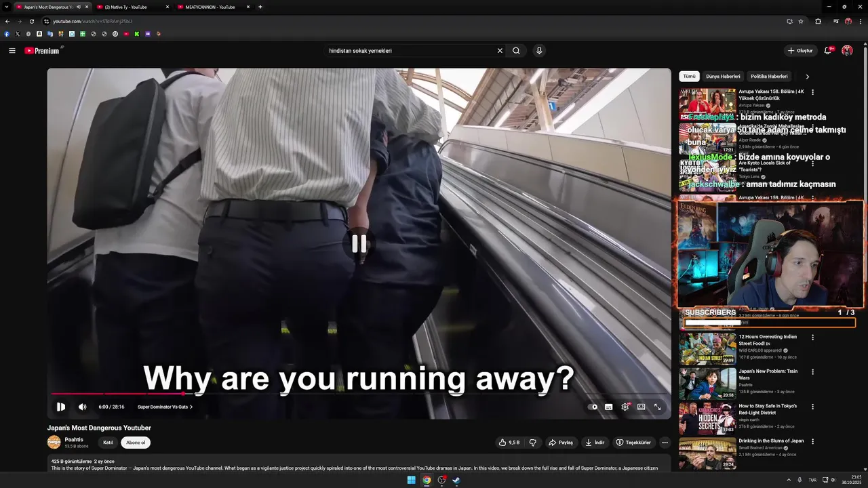Select the Tümü filter chip

689,77
